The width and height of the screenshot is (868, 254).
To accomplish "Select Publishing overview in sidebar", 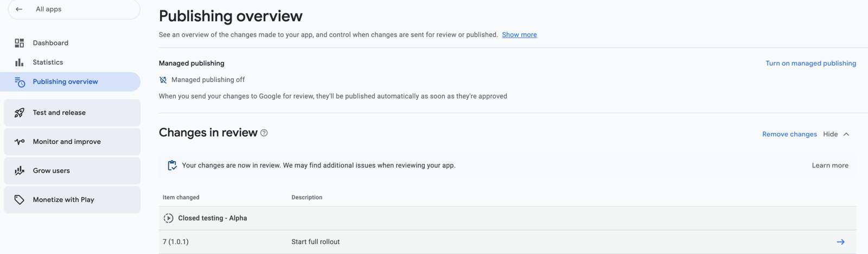I will (x=71, y=82).
